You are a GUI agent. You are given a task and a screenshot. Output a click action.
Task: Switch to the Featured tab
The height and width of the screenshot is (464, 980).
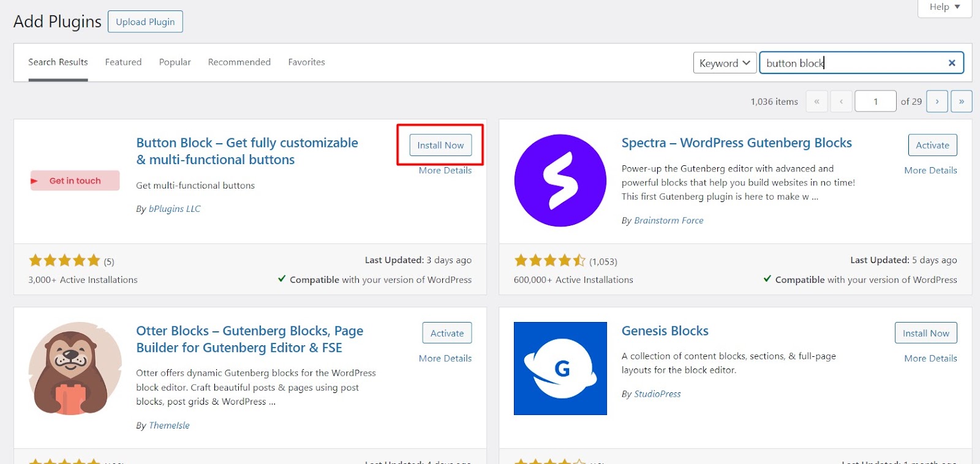(x=123, y=62)
